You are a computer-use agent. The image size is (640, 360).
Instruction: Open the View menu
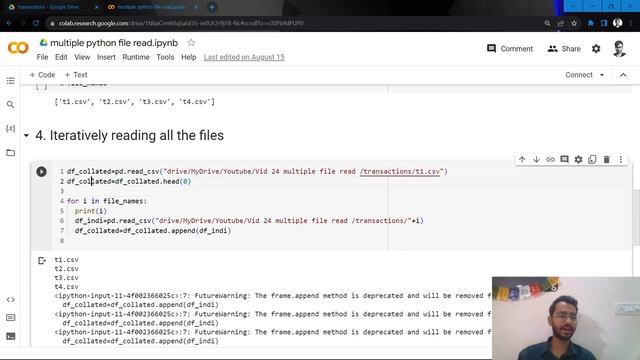point(82,57)
